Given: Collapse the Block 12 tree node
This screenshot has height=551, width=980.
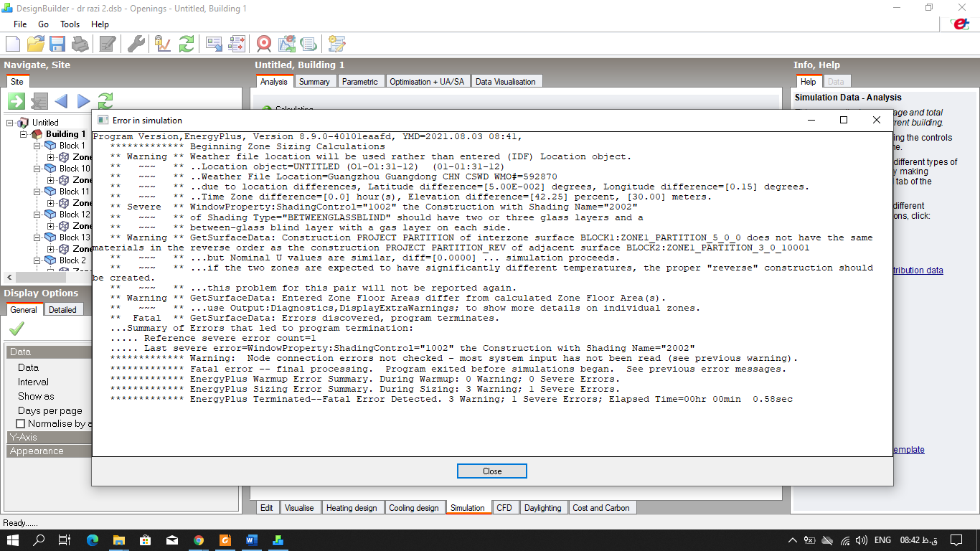Looking at the screenshot, I should 37,215.
